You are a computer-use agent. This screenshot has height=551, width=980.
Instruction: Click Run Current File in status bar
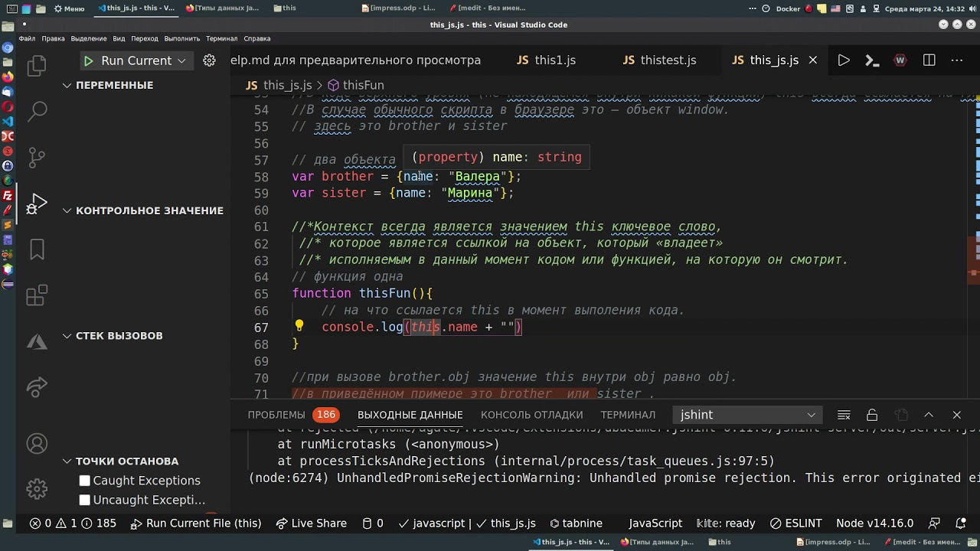196,523
